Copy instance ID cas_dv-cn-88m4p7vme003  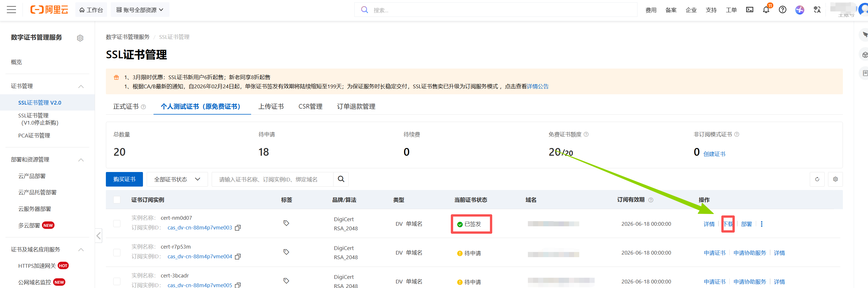pos(238,228)
